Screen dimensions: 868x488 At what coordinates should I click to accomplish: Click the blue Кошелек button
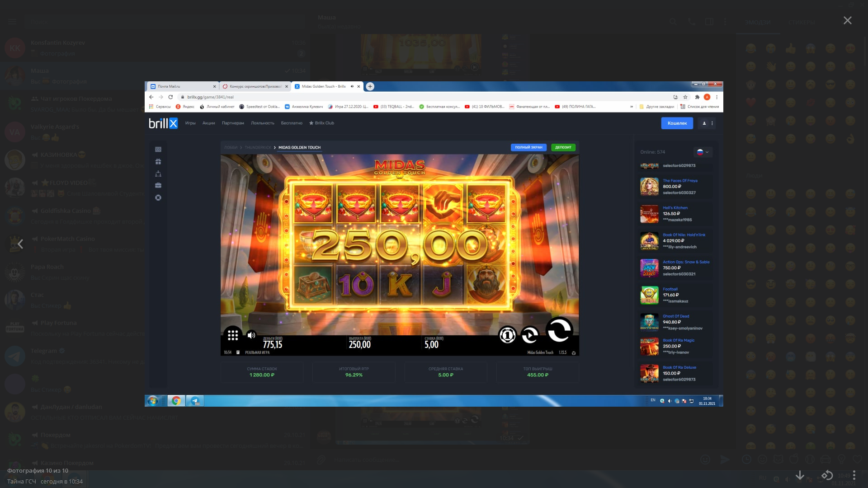(677, 123)
